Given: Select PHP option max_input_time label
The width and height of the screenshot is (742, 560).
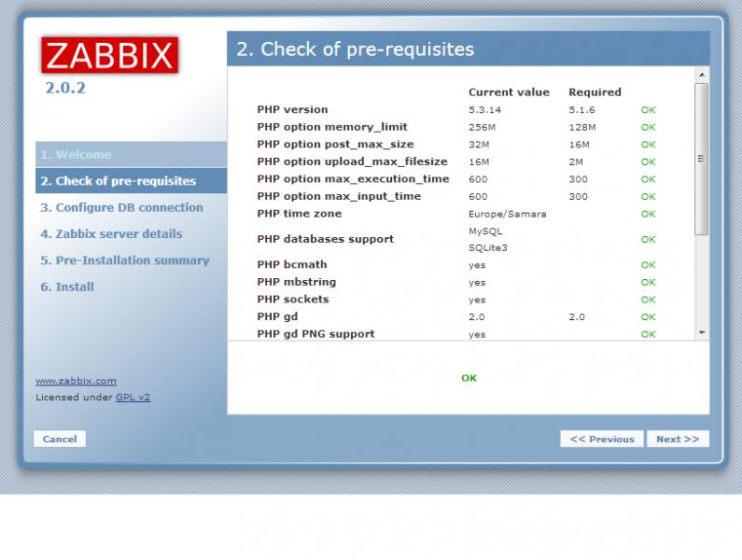Looking at the screenshot, I should click(339, 196).
